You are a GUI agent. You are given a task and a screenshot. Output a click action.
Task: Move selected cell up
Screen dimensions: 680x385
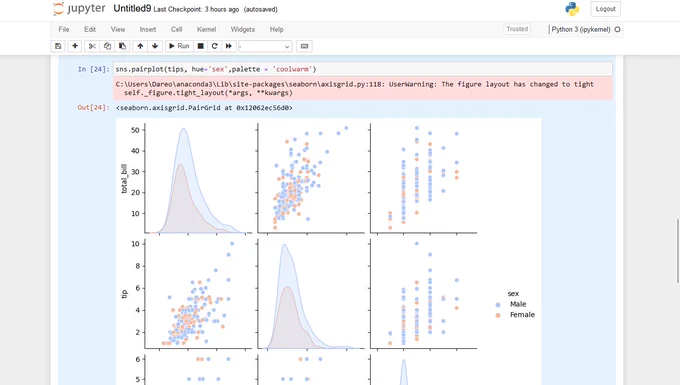click(140, 46)
